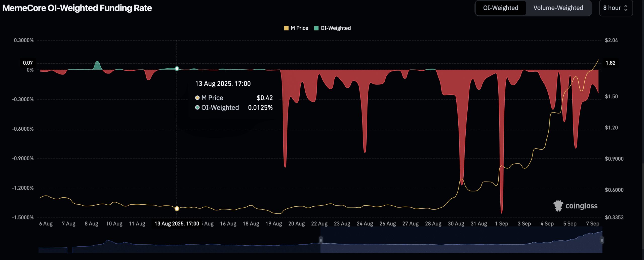The width and height of the screenshot is (644, 260).
Task: Click the left range slider handle
Action: tap(321, 240)
